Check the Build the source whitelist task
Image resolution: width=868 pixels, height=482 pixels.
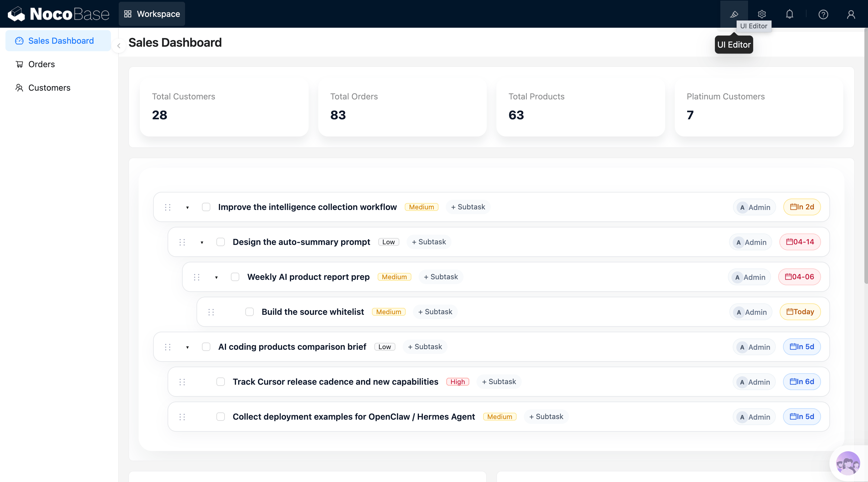249,312
